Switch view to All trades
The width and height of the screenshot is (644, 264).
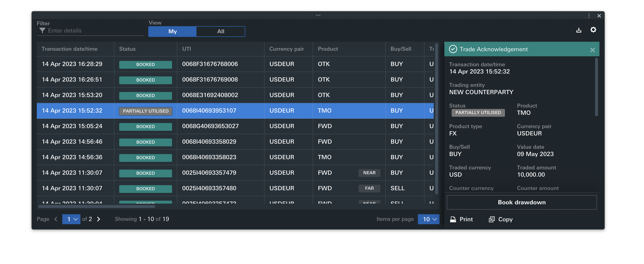220,32
